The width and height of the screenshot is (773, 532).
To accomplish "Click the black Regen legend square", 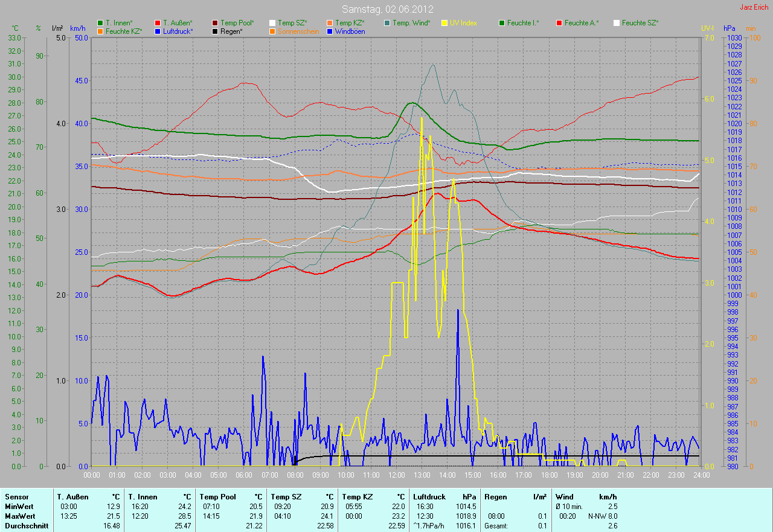I will pyautogui.click(x=216, y=31).
